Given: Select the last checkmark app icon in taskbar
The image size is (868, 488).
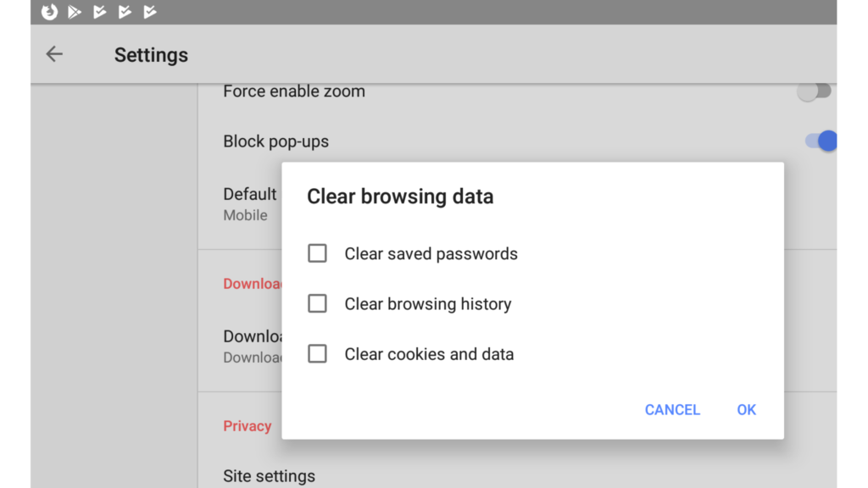Looking at the screenshot, I should (x=149, y=12).
